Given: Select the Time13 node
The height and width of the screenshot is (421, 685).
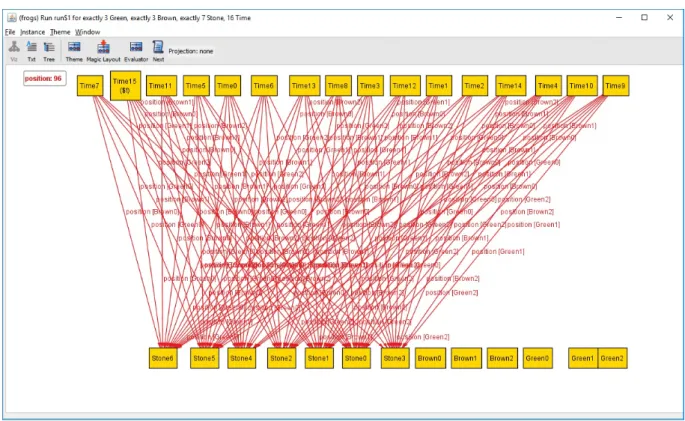Looking at the screenshot, I should click(304, 86).
